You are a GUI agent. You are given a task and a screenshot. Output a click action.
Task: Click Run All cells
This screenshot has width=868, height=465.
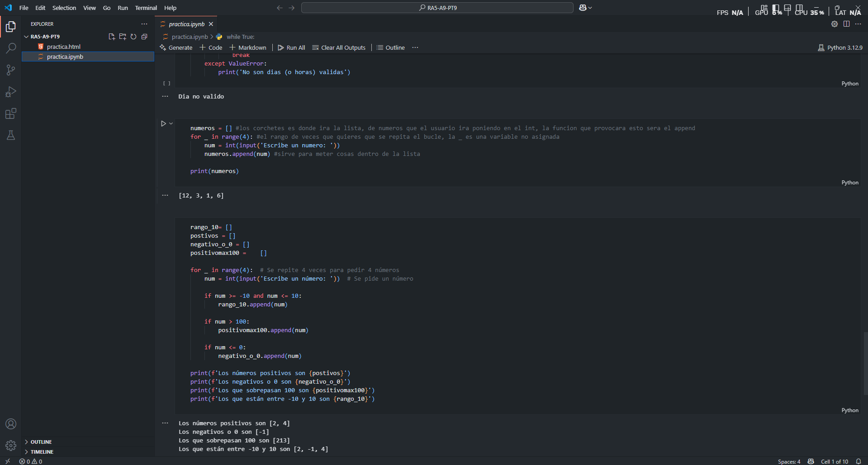pos(291,47)
